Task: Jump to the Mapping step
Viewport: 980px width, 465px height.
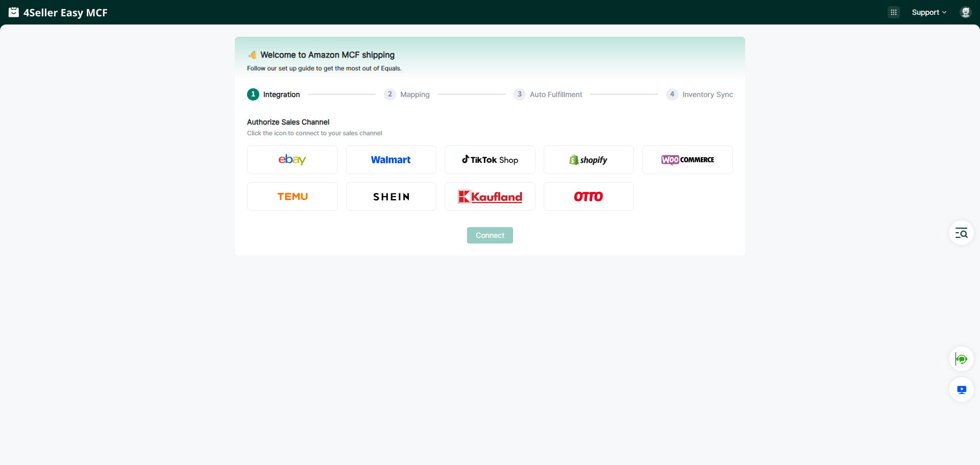Action: coord(407,94)
